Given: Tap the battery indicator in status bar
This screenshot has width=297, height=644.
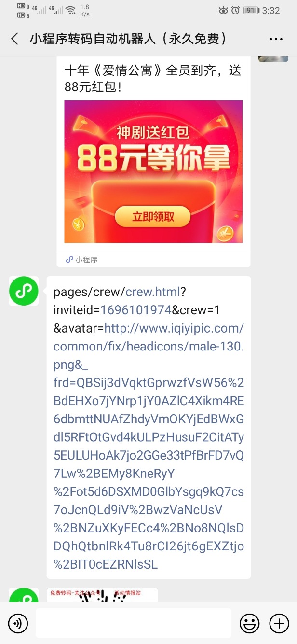Looking at the screenshot, I should pyautogui.click(x=250, y=10).
